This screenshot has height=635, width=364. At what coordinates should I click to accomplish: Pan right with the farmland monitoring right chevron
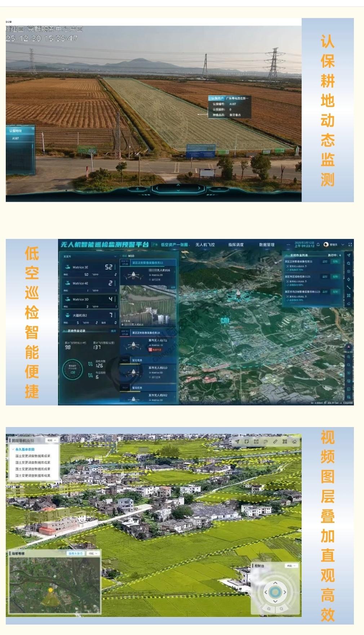pyautogui.click(x=199, y=188)
